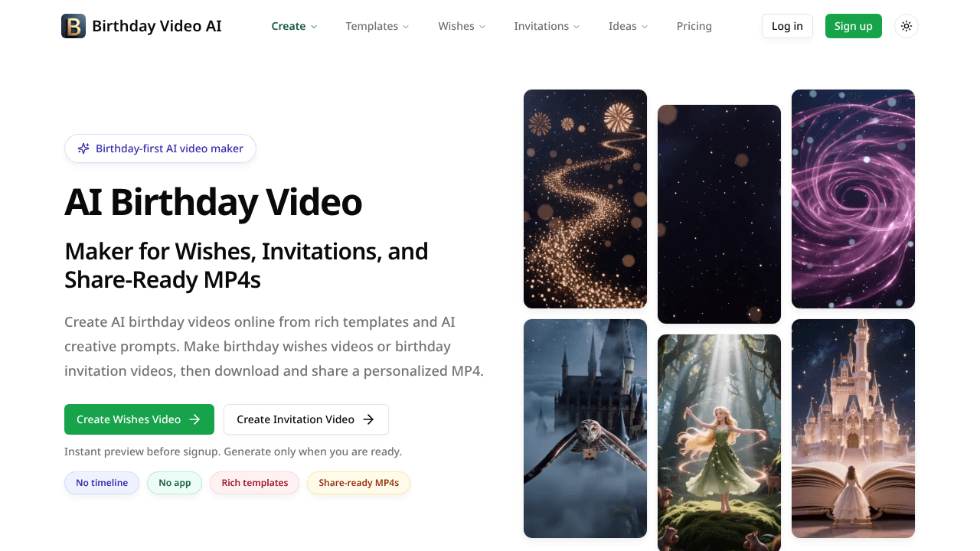The height and width of the screenshot is (551, 980).
Task: Click the Birthday Video AI logo icon
Action: pos(73,26)
